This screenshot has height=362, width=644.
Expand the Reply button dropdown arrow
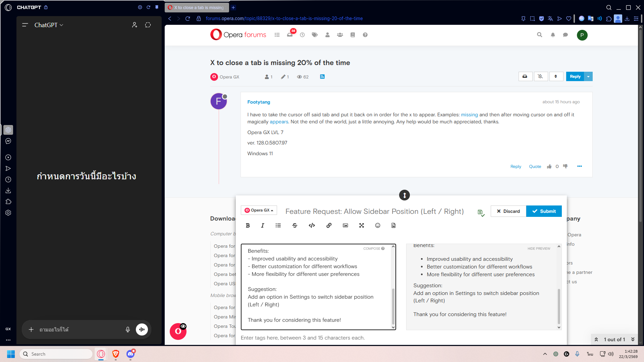tap(588, 76)
